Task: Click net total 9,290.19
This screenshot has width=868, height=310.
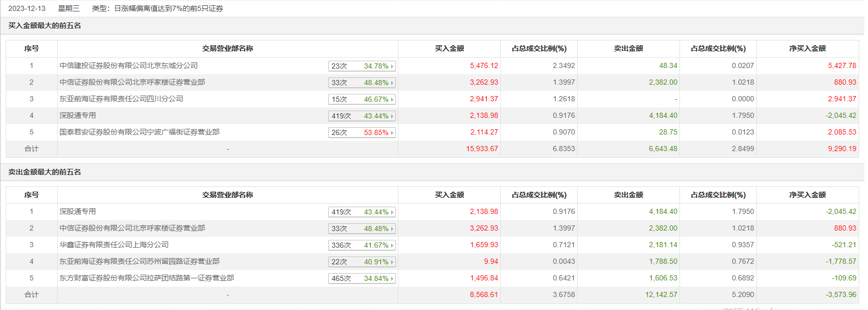Action: [842, 149]
